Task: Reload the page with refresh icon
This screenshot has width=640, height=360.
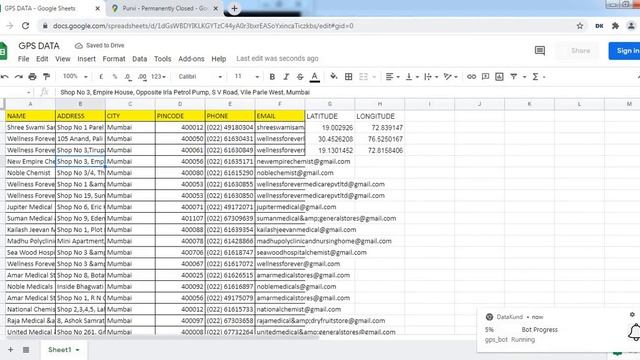Action: (x=25, y=26)
